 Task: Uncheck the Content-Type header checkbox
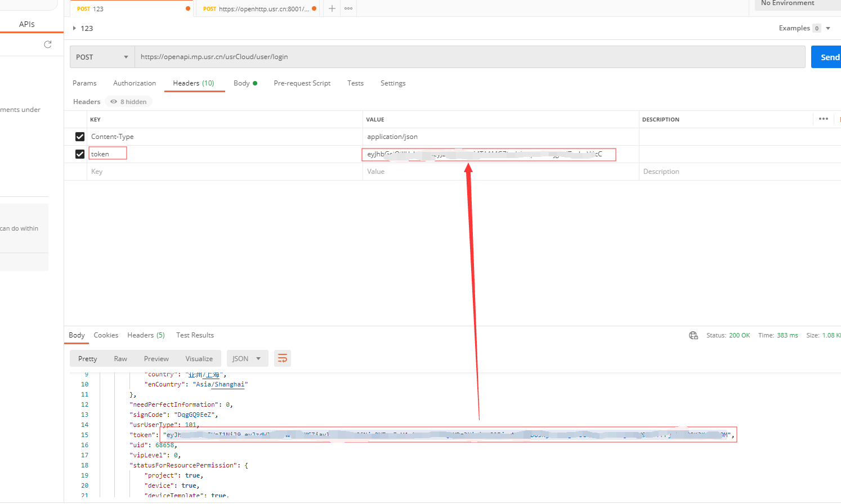click(80, 137)
